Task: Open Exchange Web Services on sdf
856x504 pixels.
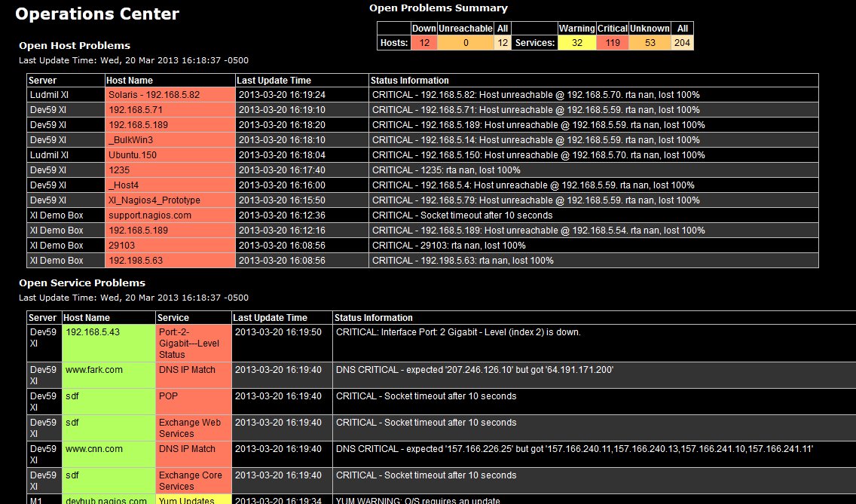Action: pos(190,428)
